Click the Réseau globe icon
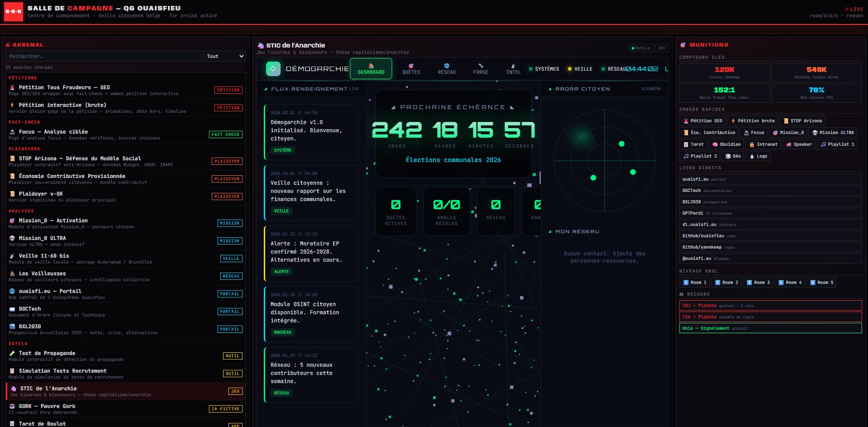Image resolution: width=868 pixels, height=427 pixels. coord(446,66)
